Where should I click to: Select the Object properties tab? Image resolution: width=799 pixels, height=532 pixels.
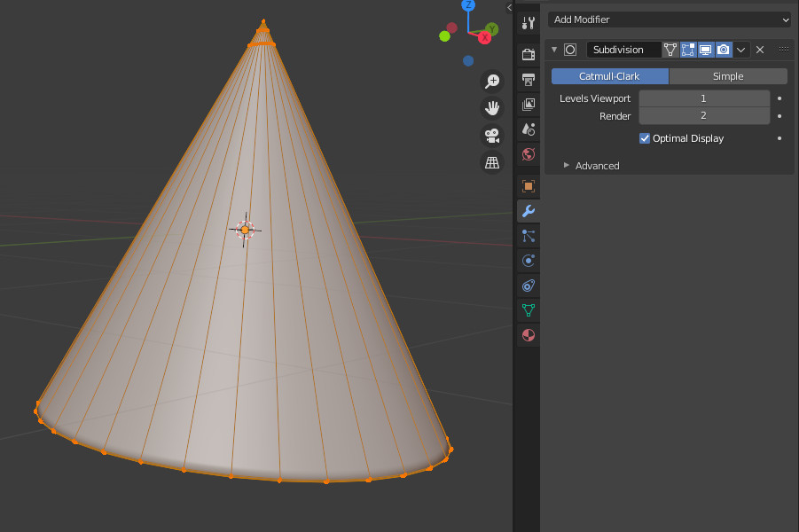coord(528,186)
